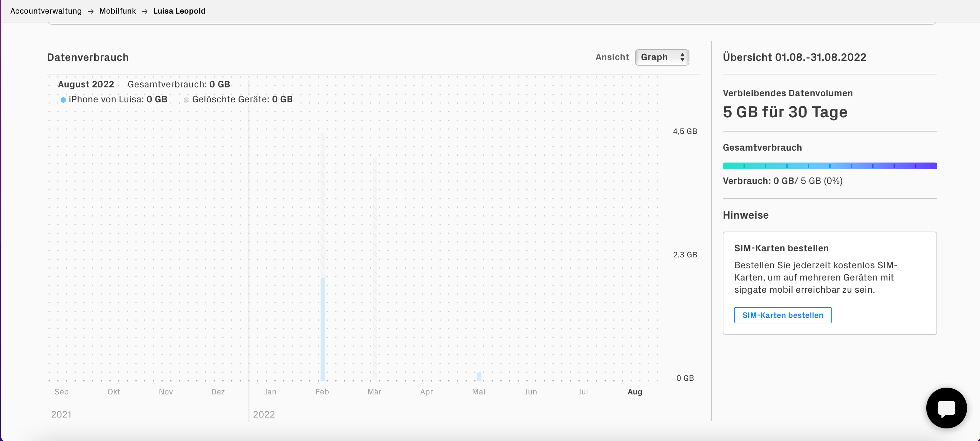Viewport: 980px width, 441px height.
Task: Navigate to Mobilfunk via the breadcrumb
Action: (117, 11)
